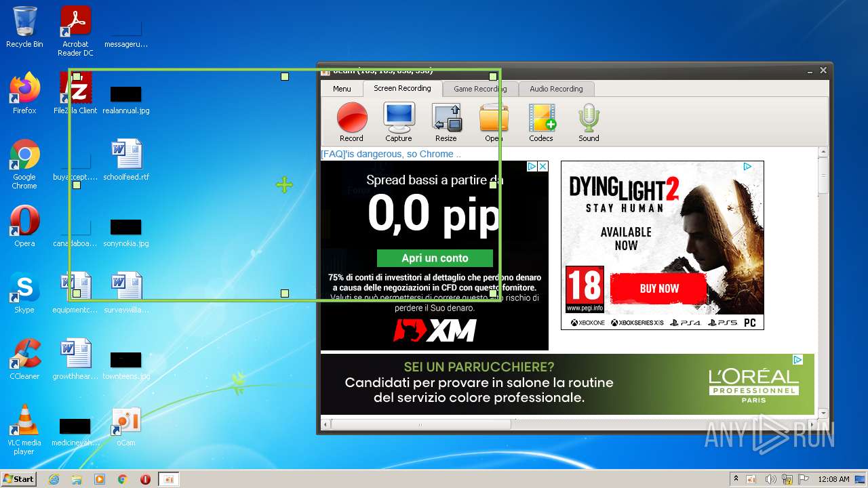Launch Firefox from the desktop

(24, 94)
